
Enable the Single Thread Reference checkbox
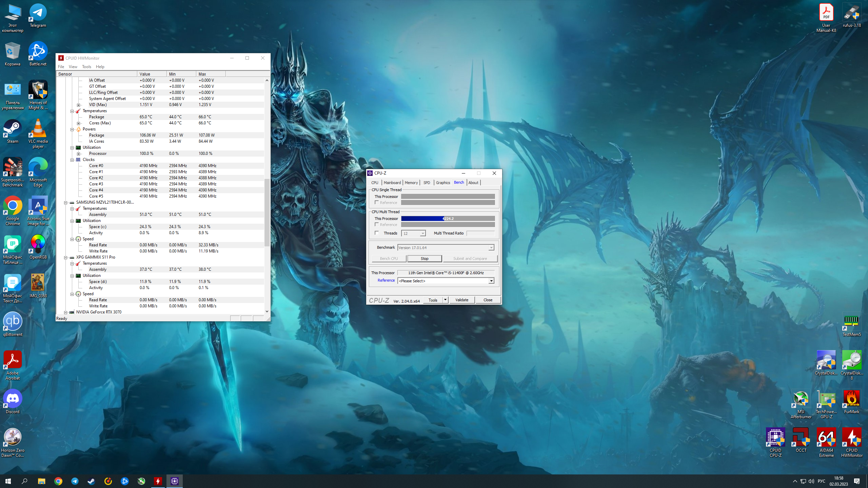click(x=377, y=202)
